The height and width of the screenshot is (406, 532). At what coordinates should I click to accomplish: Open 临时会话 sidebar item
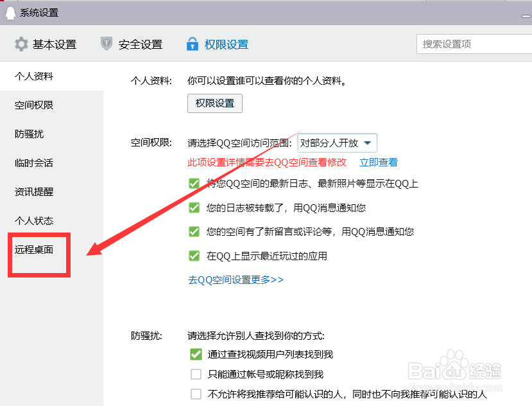[34, 163]
